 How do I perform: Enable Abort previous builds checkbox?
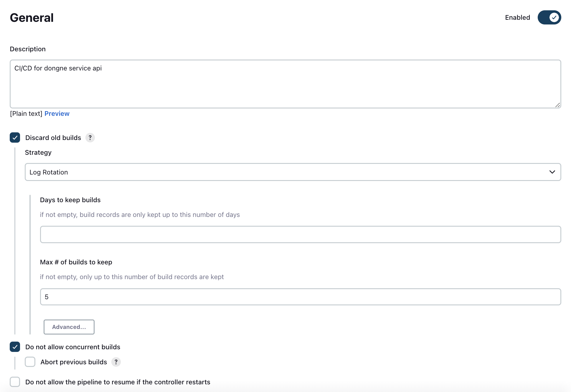point(30,362)
